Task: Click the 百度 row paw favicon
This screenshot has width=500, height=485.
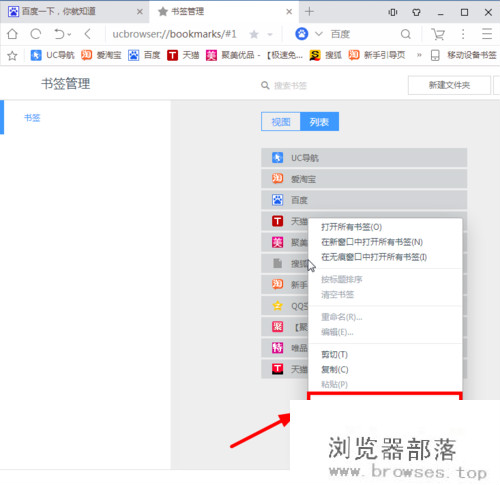Action: tap(277, 200)
